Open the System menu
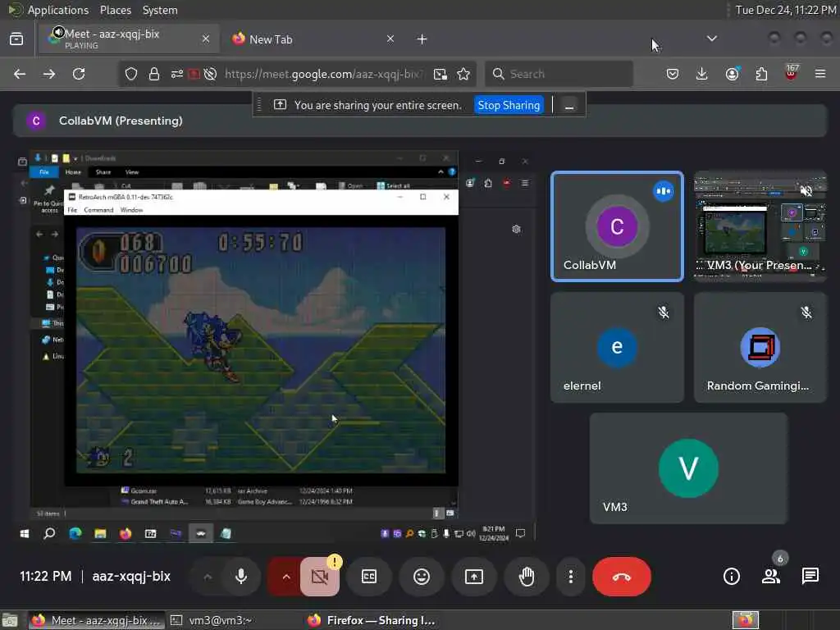Viewport: 840px width, 630px height. (160, 10)
